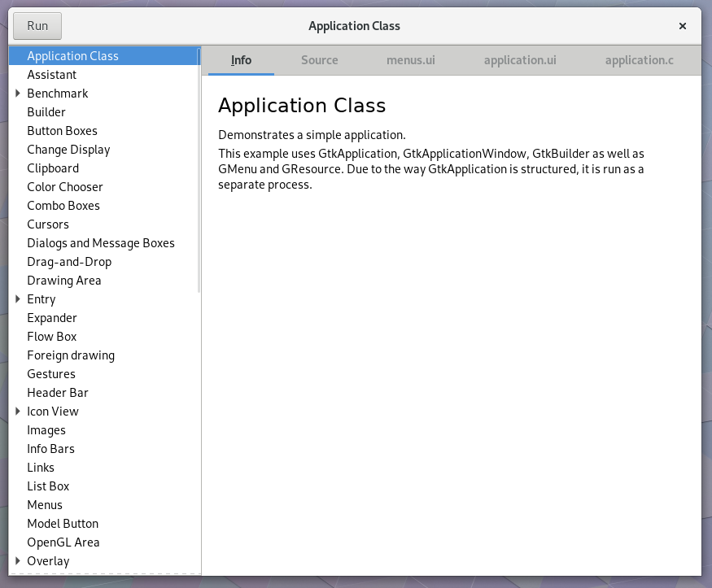
Task: Expand the Icon View tree item
Action: click(18, 412)
